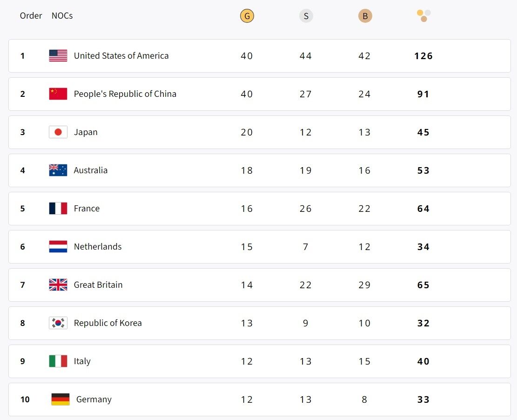The height and width of the screenshot is (420, 517).
Task: Click the Italy flag icon
Action: 58,361
